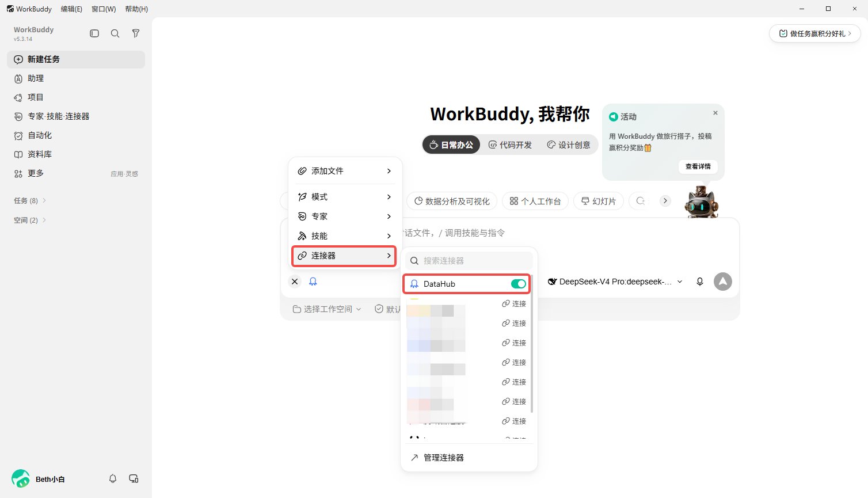The image size is (868, 498).
Task: Collapse the sidebar panel icon
Action: (x=94, y=33)
